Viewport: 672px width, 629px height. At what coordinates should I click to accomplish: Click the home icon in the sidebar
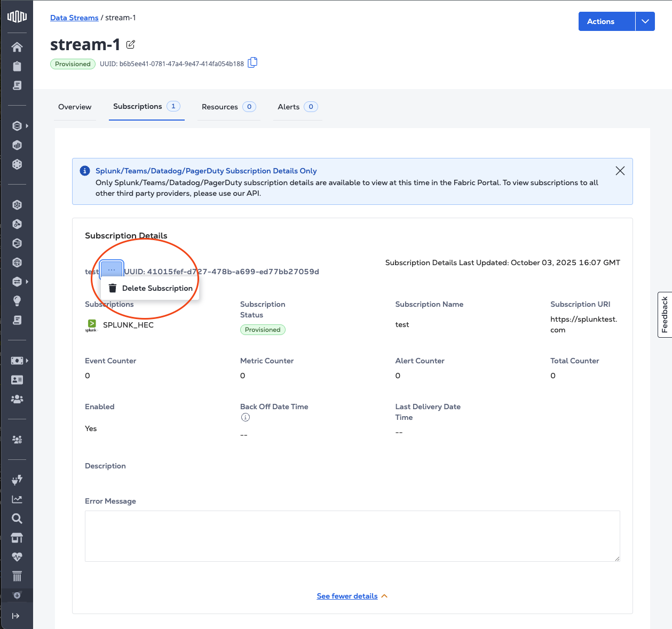(17, 47)
